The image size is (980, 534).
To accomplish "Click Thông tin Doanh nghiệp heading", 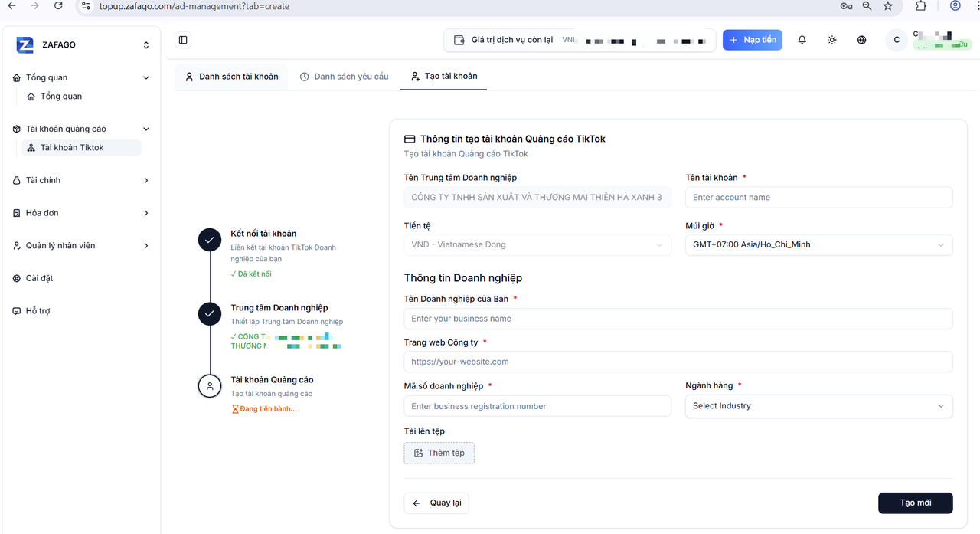I will (x=463, y=278).
